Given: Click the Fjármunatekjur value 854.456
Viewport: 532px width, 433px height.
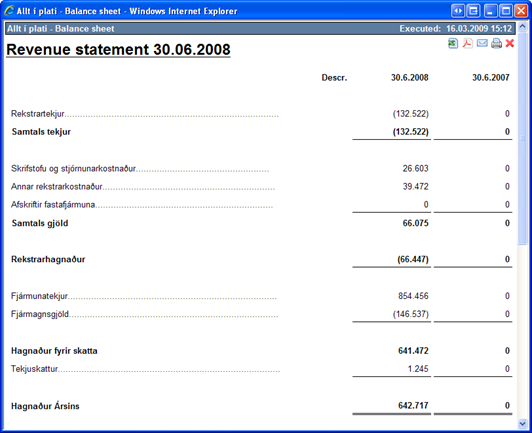Looking at the screenshot, I should pos(413,296).
